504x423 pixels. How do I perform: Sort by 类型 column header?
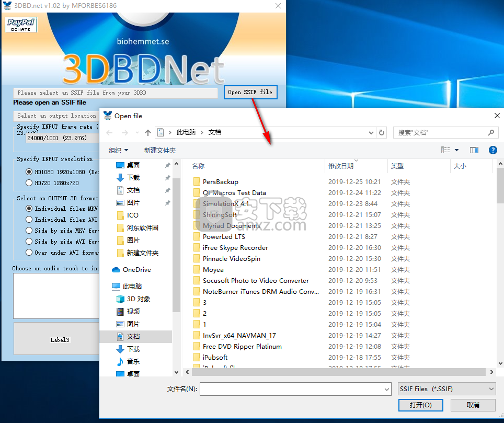[x=397, y=166]
